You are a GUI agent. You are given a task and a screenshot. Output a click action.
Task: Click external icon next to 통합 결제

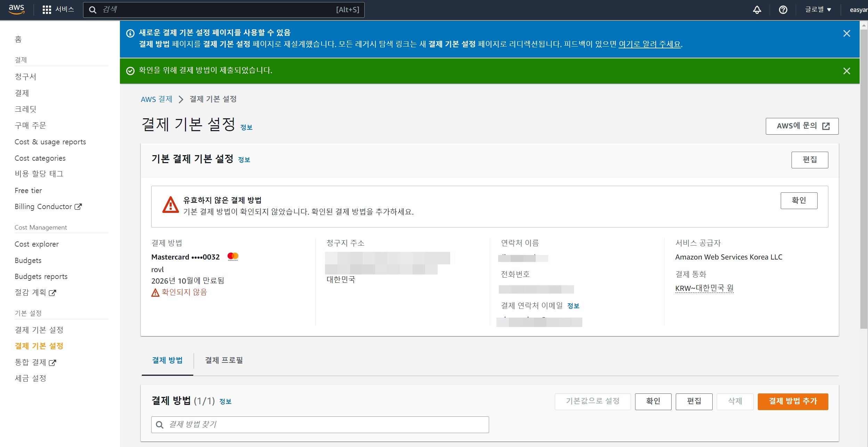[52, 363]
